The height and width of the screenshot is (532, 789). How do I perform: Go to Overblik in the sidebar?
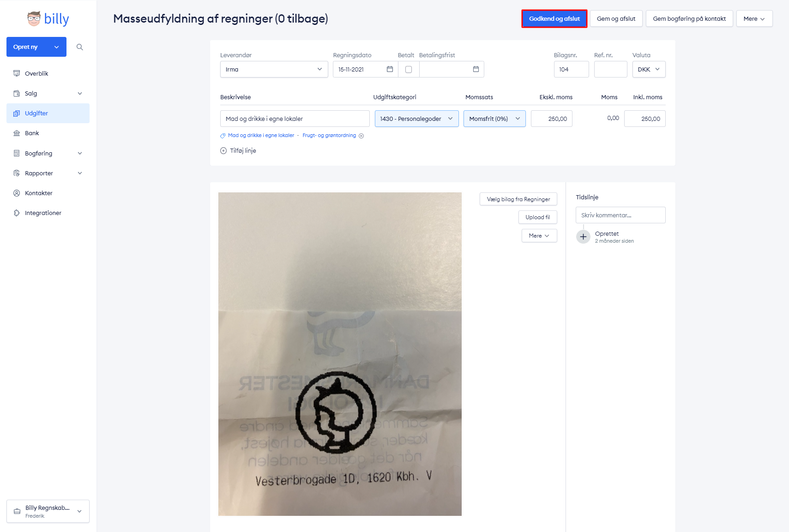point(48,73)
